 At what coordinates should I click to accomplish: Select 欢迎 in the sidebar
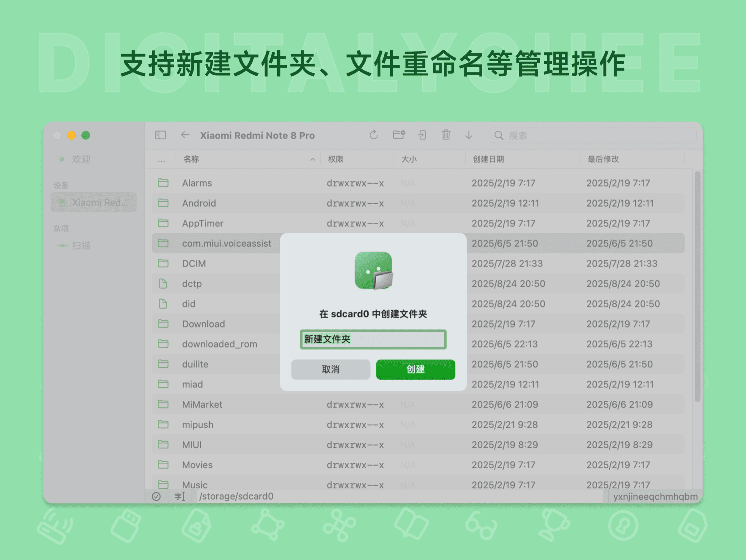click(x=81, y=159)
